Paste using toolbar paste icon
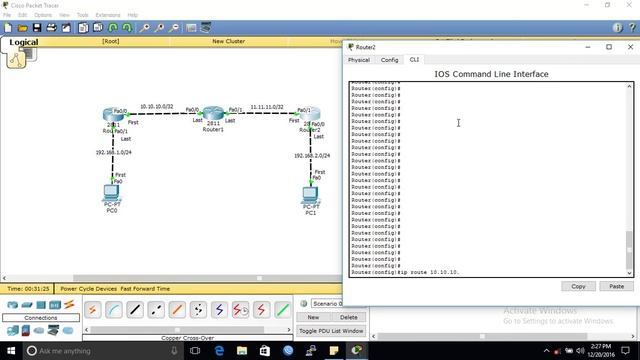The height and width of the screenshot is (360, 640). pyautogui.click(x=98, y=28)
